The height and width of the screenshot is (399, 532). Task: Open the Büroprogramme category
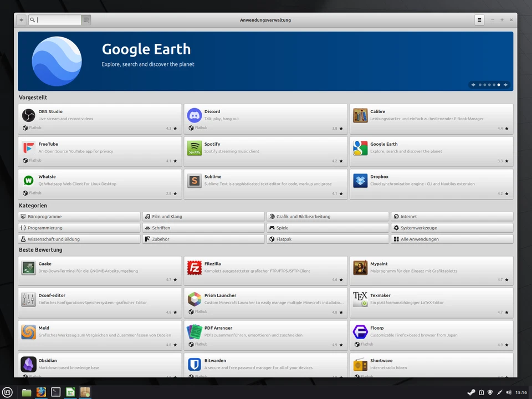point(79,217)
